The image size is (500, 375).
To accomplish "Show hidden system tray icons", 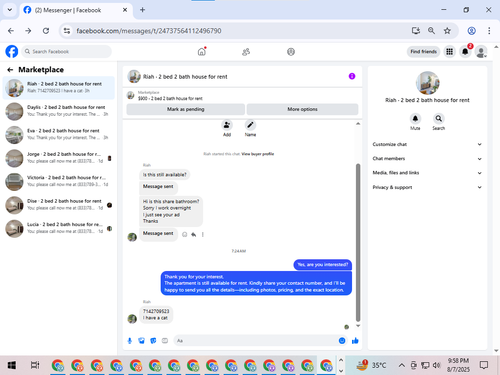I will coord(402,365).
